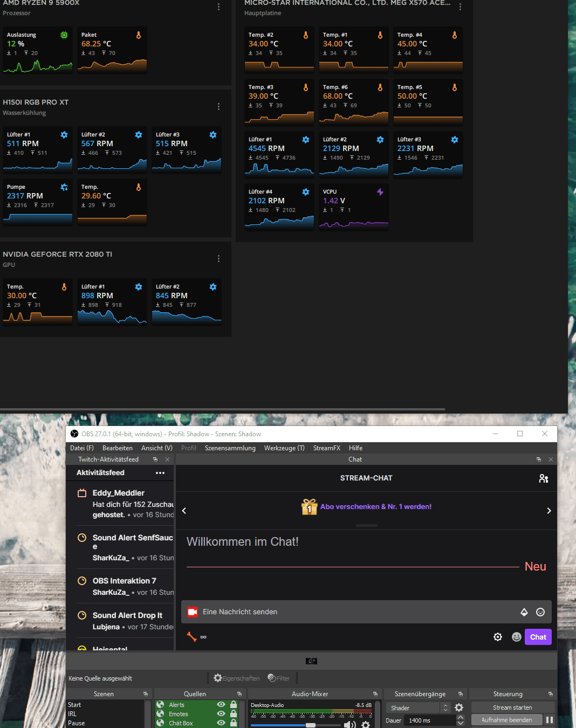576x728 pixels.
Task: Click pump icon on Pumpe tile
Action: (x=64, y=187)
